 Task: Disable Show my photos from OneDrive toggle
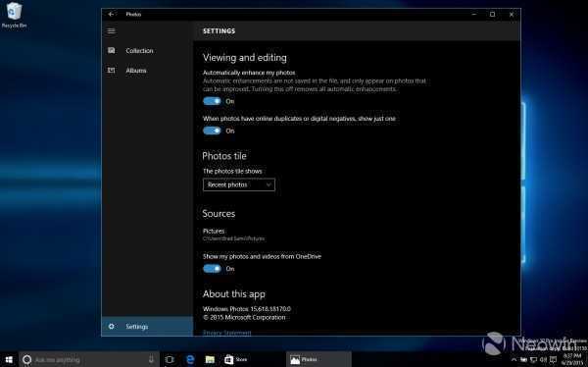tap(213, 268)
